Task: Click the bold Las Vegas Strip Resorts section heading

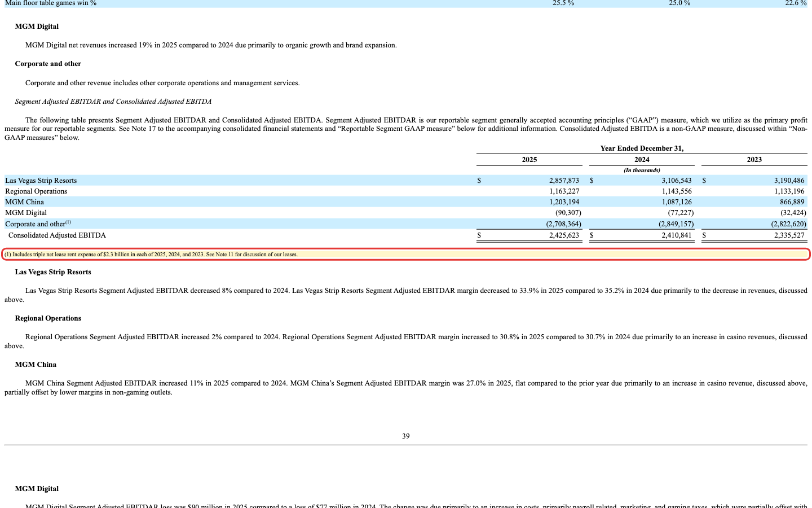Action: (53, 272)
